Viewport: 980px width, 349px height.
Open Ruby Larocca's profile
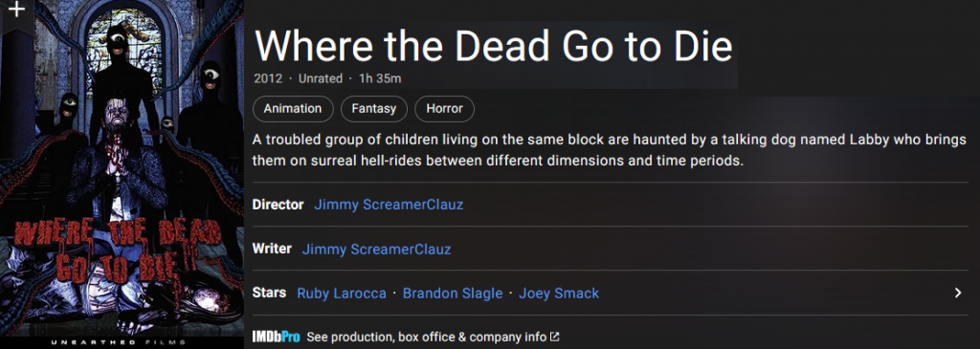click(x=342, y=293)
